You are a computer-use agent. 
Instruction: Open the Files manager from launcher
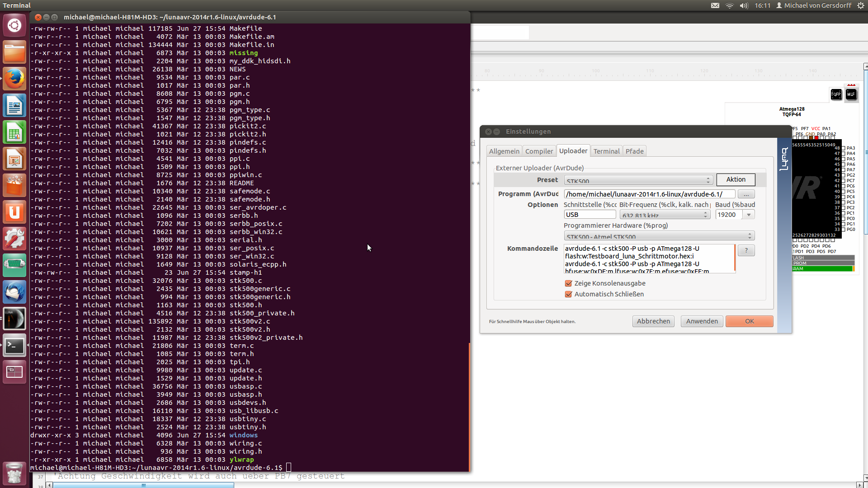click(14, 52)
